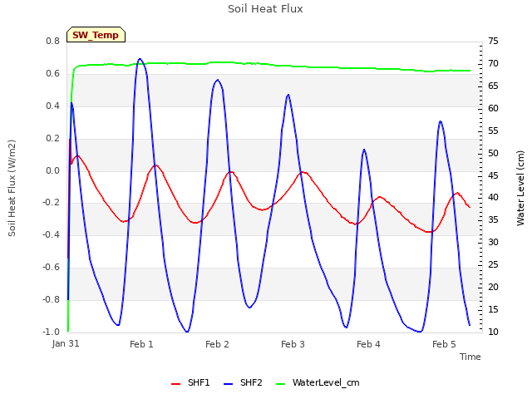The height and width of the screenshot is (399, 532).
Task: Click the SHF2 peak near Feb 1
Action: coord(140,59)
